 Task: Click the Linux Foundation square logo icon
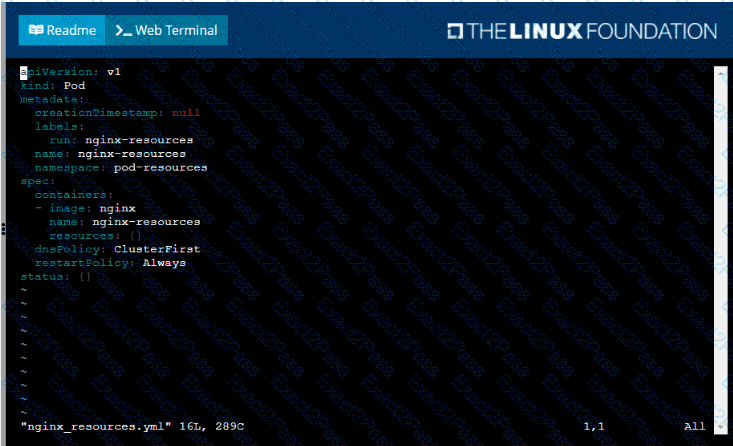coord(455,31)
